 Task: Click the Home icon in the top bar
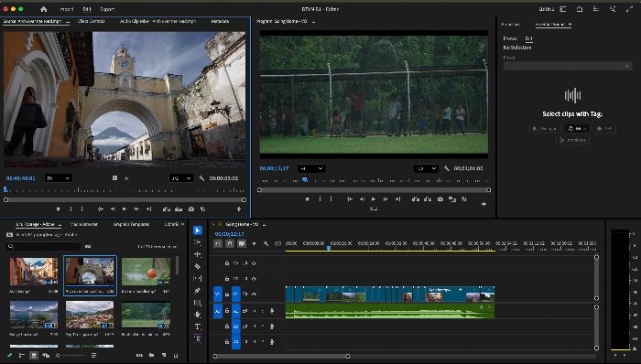(x=44, y=9)
